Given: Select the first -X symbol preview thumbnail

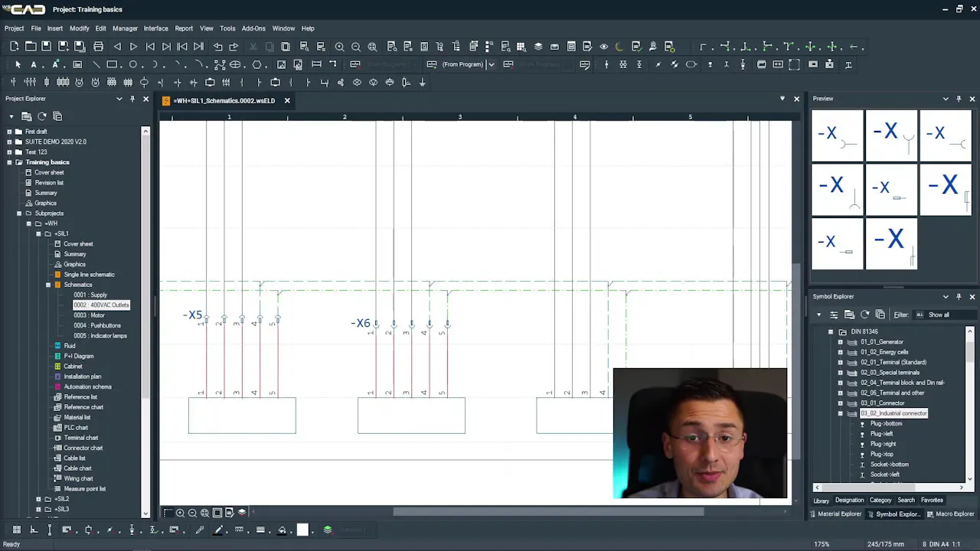Looking at the screenshot, I should pyautogui.click(x=837, y=136).
